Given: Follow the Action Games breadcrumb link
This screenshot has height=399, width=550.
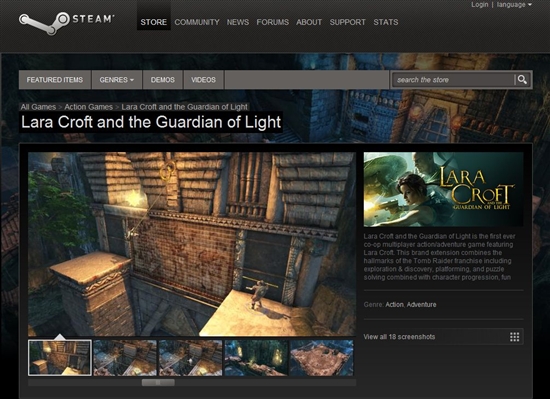Looking at the screenshot, I should (x=88, y=107).
